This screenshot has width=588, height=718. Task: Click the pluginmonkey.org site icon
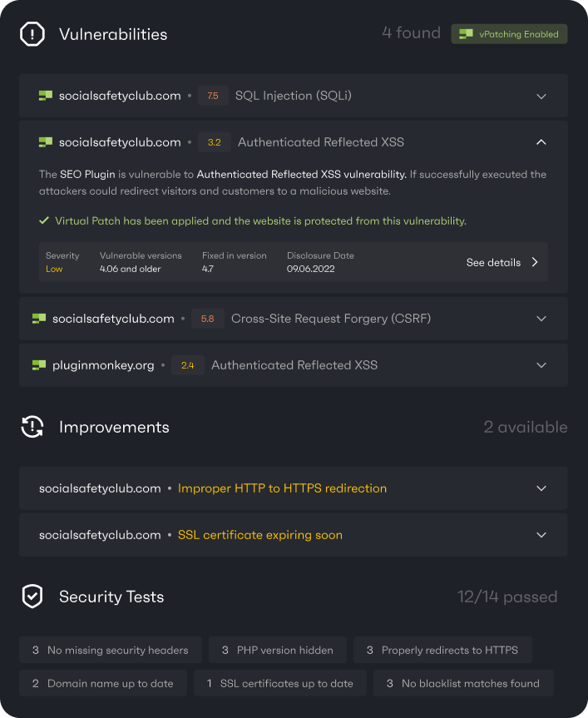point(39,365)
